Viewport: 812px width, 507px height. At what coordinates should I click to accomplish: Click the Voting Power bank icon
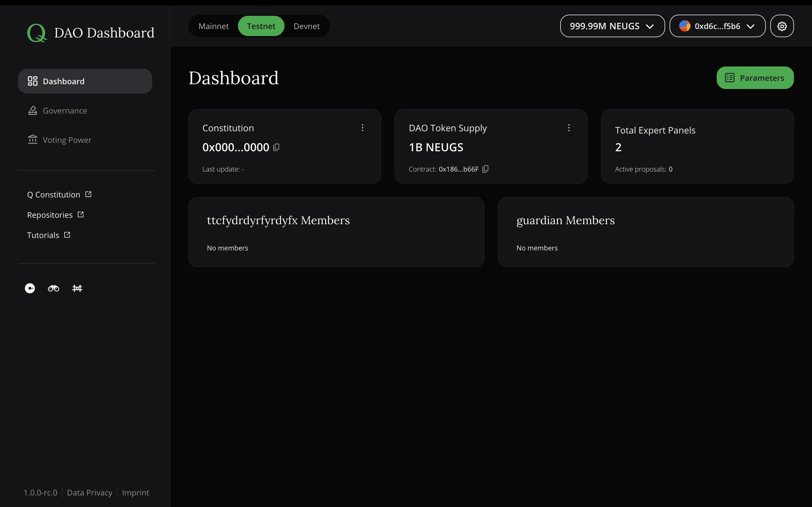pyautogui.click(x=32, y=139)
